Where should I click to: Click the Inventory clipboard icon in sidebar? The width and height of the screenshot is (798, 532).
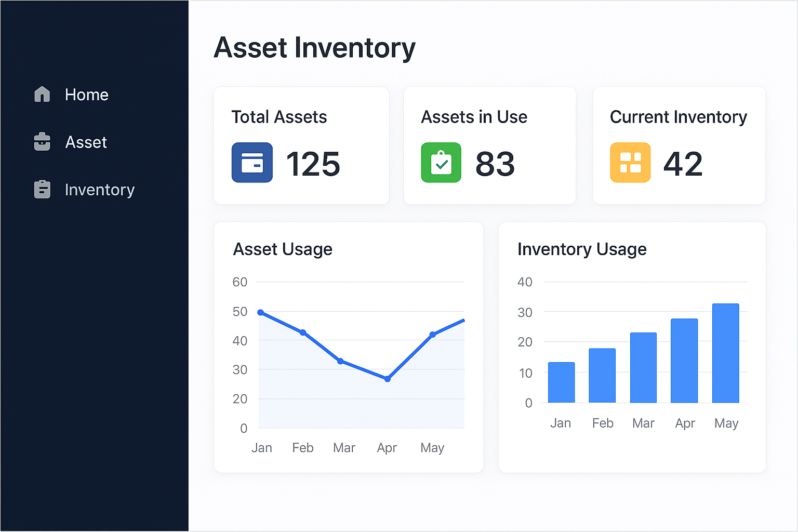point(42,190)
